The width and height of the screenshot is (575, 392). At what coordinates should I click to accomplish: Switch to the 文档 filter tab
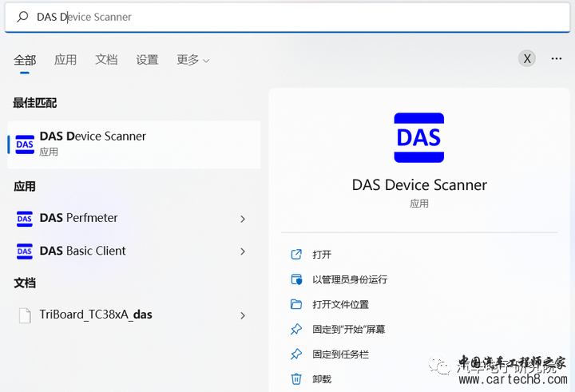(106, 59)
